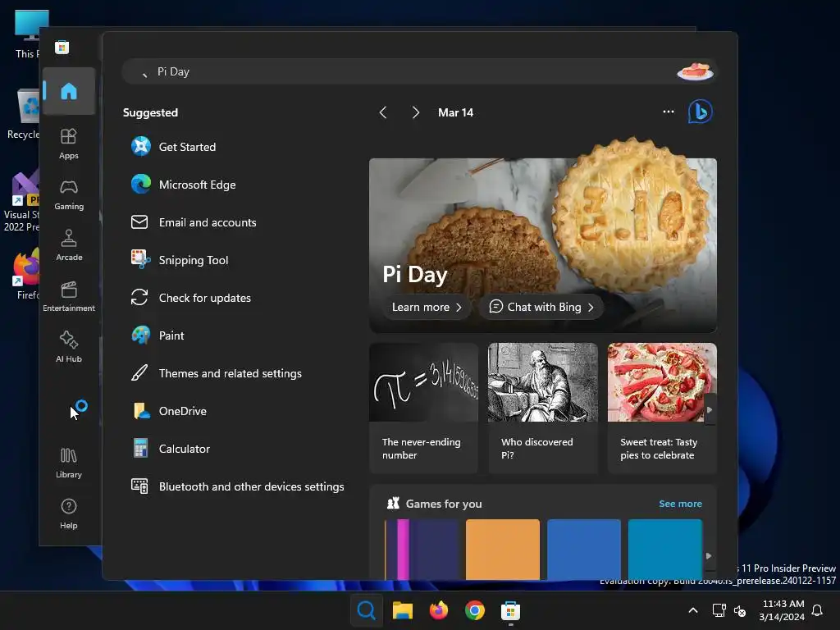The height and width of the screenshot is (630, 840).
Task: Go to previous day arrow
Action: tap(382, 112)
